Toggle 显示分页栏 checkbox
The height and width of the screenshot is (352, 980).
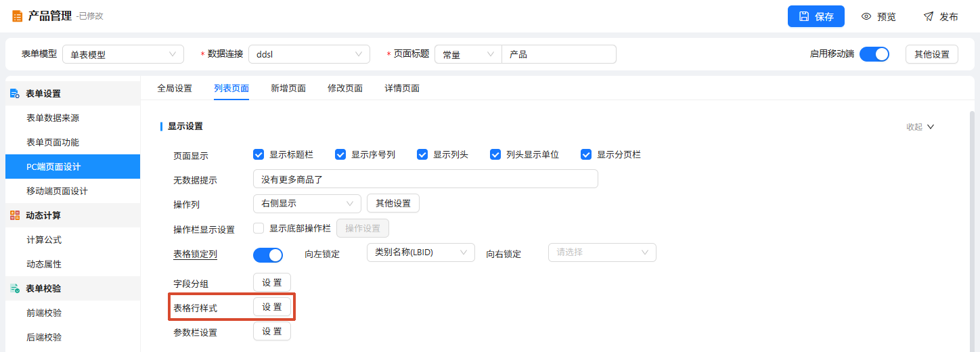click(586, 154)
